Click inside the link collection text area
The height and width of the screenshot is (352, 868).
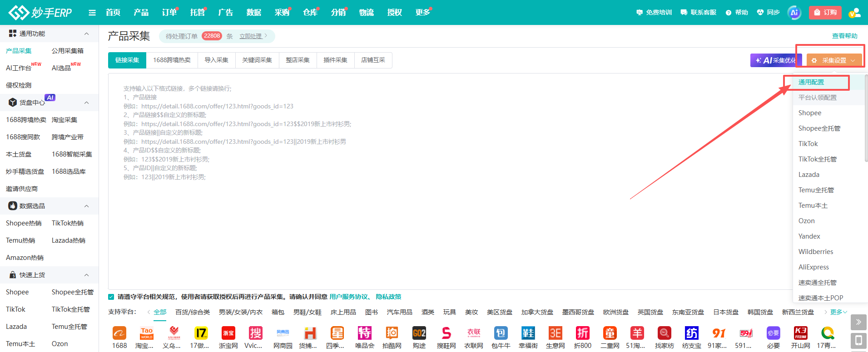[450, 181]
